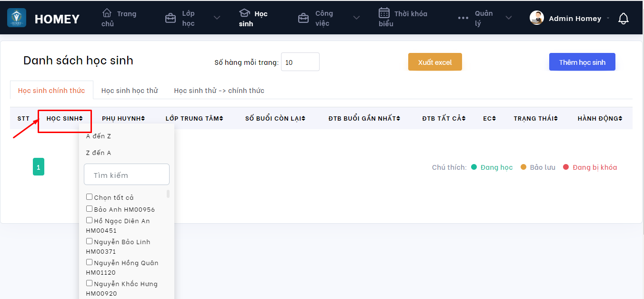Click the Thời khóa biểu calendar icon
This screenshot has width=644, height=299.
tap(384, 13)
